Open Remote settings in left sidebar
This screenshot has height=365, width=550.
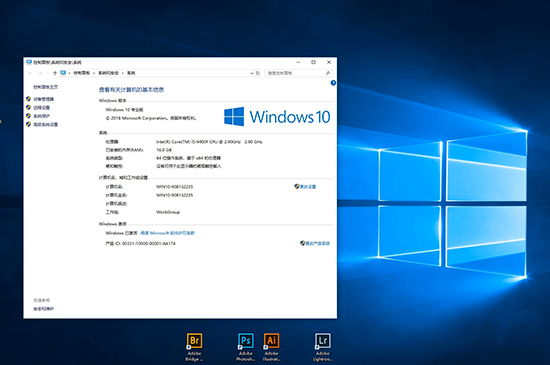41,108
